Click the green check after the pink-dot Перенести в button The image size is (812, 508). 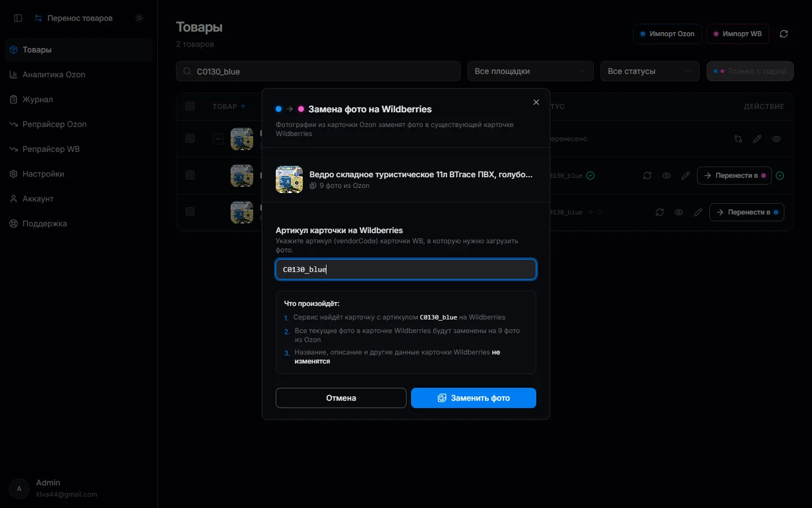[780, 176]
